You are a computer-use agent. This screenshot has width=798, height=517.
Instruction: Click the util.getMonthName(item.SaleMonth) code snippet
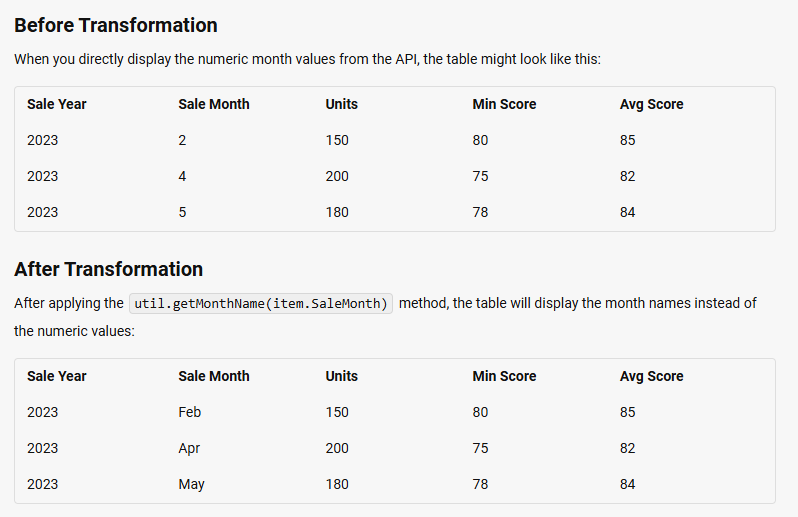pos(261,304)
